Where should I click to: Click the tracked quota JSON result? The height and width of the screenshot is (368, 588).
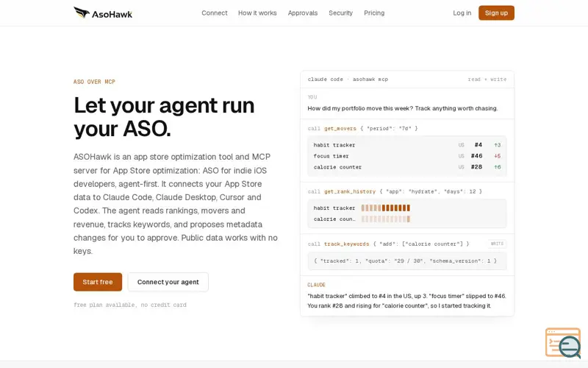(x=405, y=261)
